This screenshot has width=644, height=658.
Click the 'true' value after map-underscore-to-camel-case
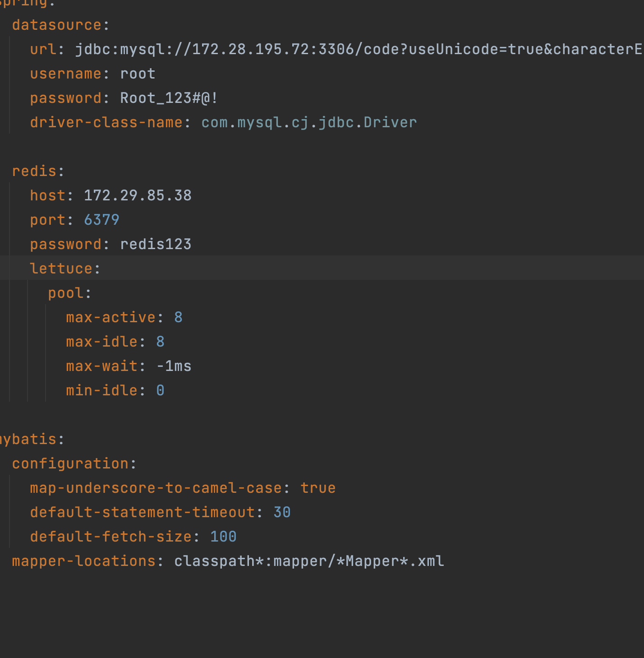pos(318,488)
